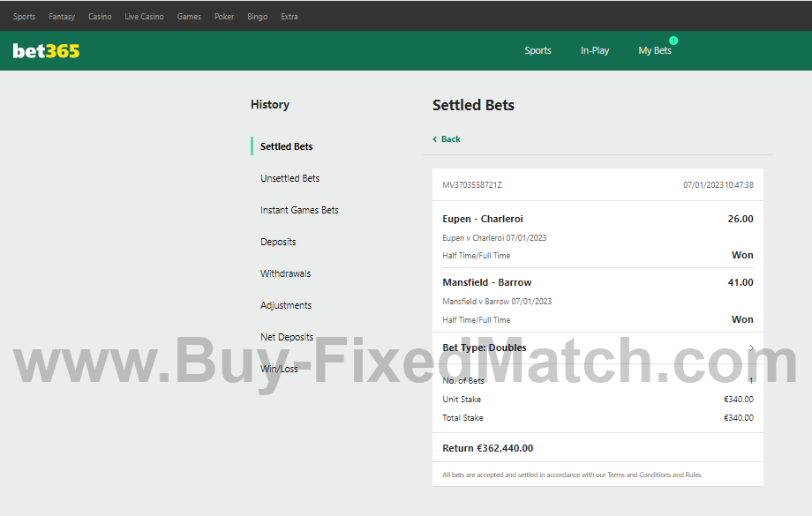Viewport: 812px width, 516px height.
Task: Open Withdrawals history
Action: (x=285, y=273)
